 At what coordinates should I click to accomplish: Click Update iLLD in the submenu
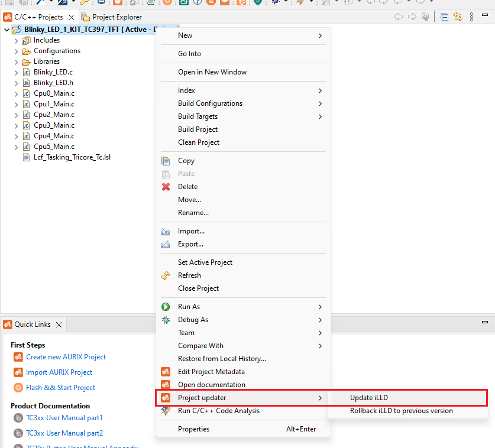368,398
